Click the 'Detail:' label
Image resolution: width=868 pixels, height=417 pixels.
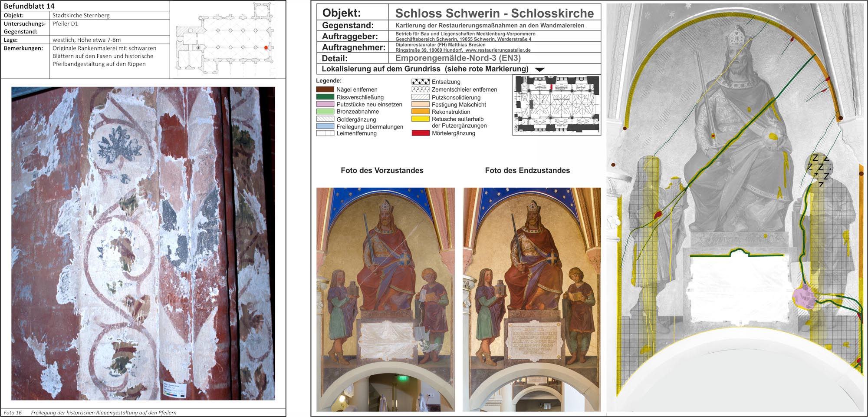pyautogui.click(x=335, y=59)
